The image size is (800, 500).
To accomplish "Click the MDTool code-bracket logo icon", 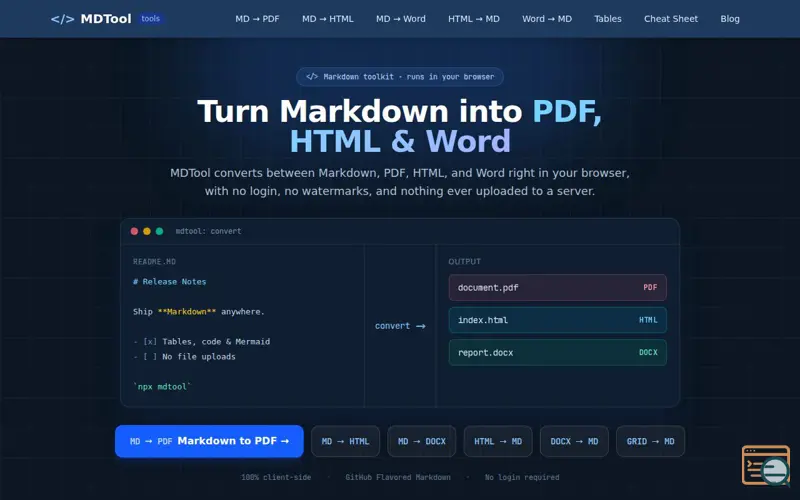I will pyautogui.click(x=62, y=19).
